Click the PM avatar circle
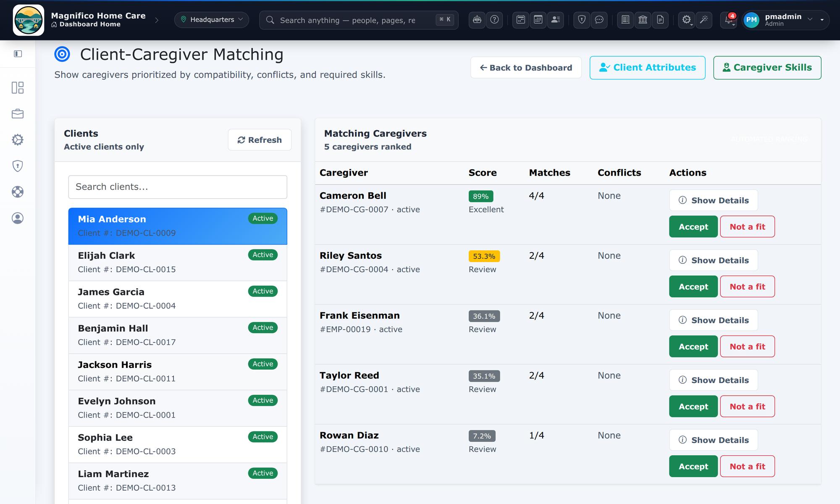840x504 pixels. 751,20
